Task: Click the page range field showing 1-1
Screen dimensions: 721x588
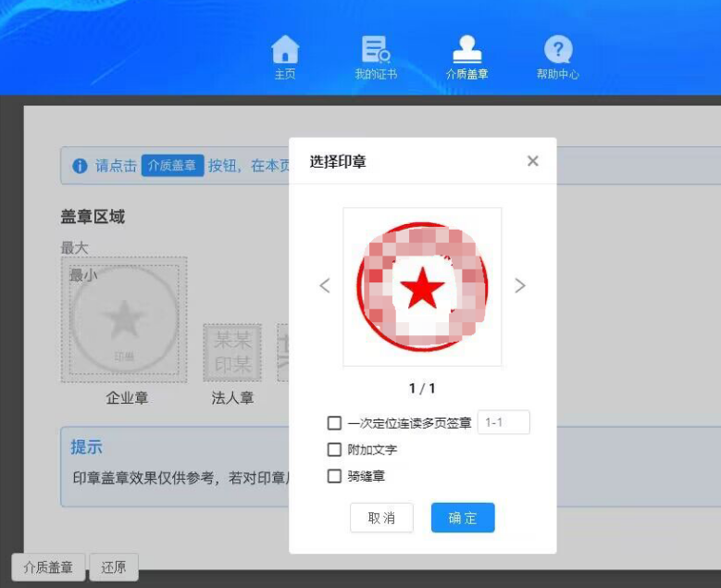Action: 503,422
